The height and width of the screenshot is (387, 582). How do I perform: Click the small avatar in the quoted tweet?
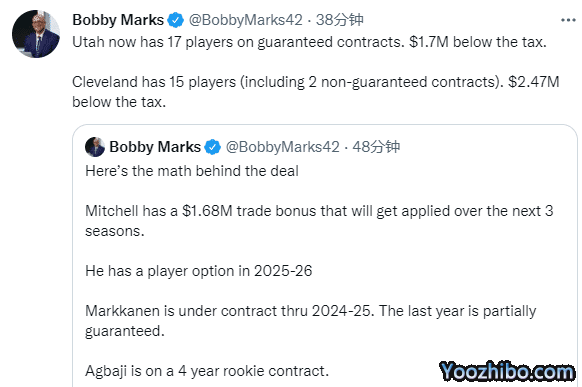[95, 147]
